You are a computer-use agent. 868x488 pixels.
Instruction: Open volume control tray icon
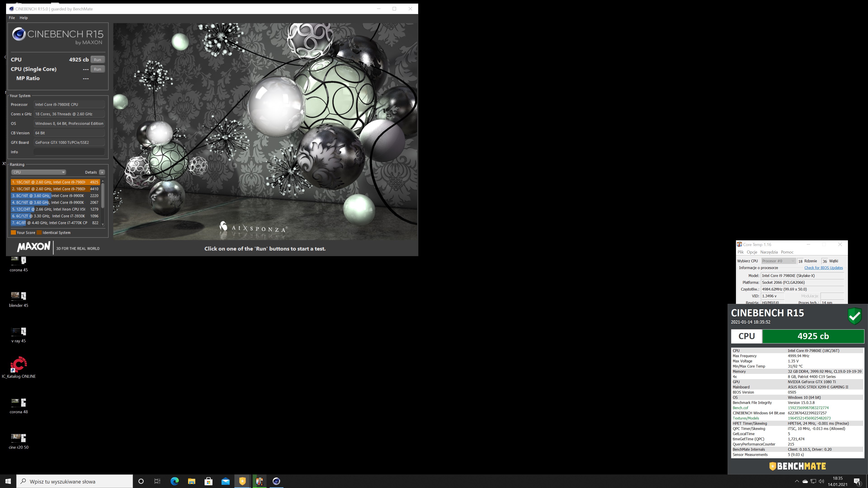[x=821, y=481]
